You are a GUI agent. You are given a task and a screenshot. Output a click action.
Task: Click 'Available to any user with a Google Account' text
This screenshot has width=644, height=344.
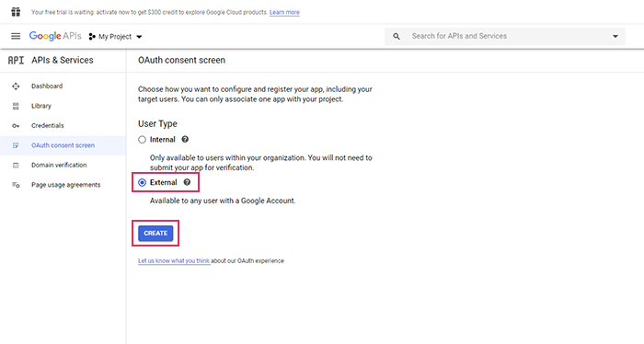click(x=223, y=201)
